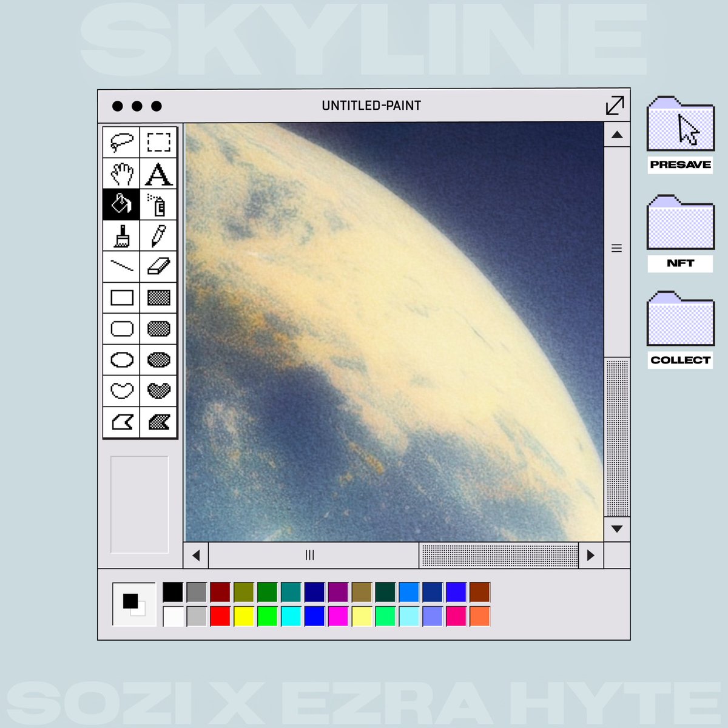Viewport: 728px width, 728px height.
Task: Pick the olive color swatch
Action: (244, 592)
